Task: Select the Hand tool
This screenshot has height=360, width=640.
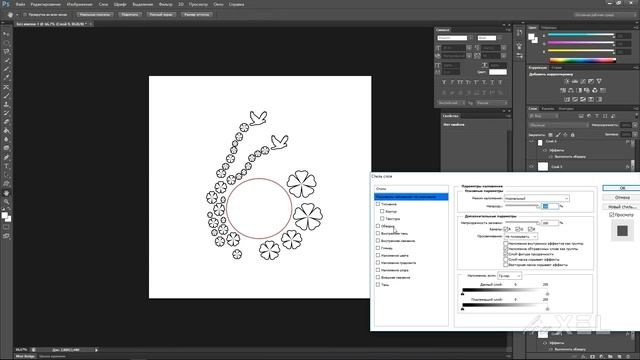Action: click(x=6, y=193)
